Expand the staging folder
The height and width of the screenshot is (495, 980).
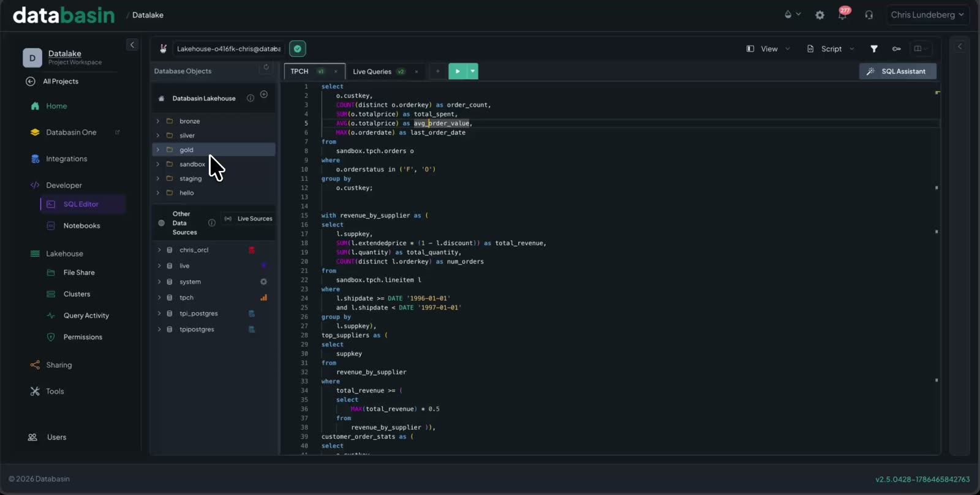pos(158,178)
